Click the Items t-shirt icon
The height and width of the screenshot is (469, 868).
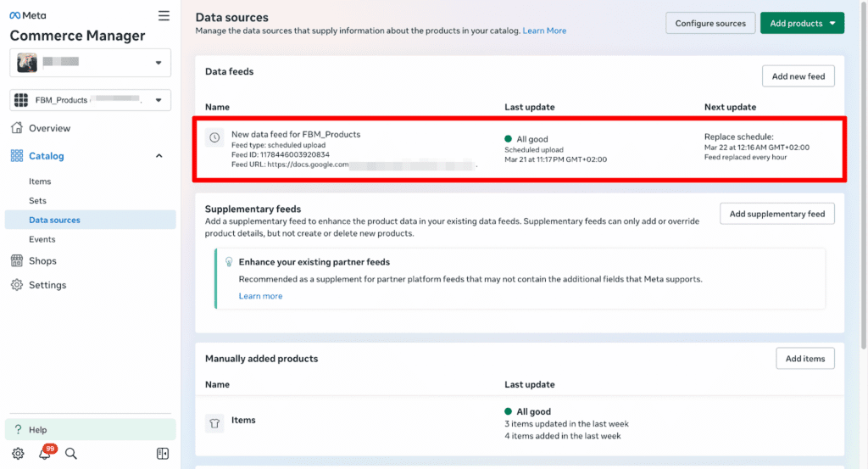[214, 423]
